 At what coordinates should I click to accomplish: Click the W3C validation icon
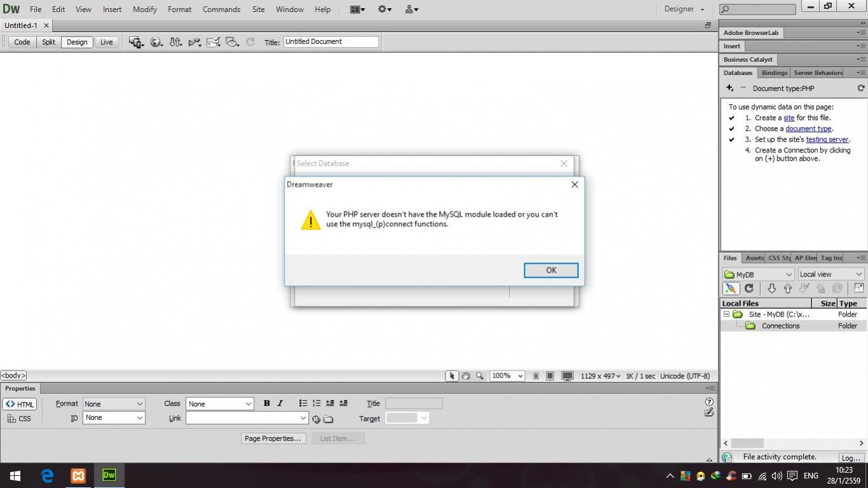[194, 42]
